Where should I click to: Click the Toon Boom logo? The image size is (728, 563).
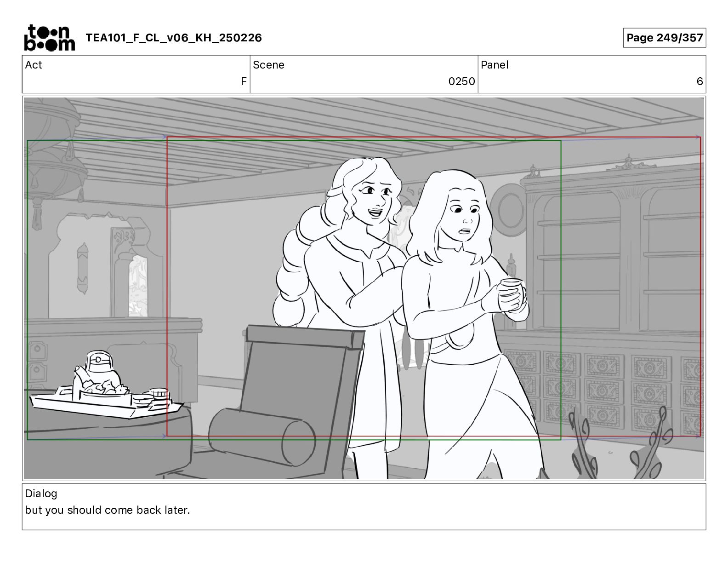[x=49, y=38]
